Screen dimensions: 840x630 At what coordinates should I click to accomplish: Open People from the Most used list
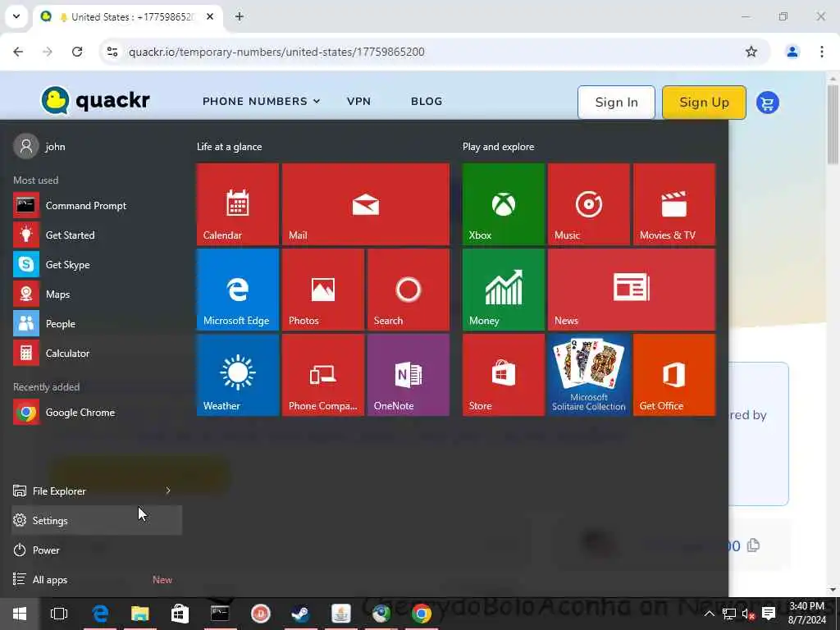coord(97,323)
